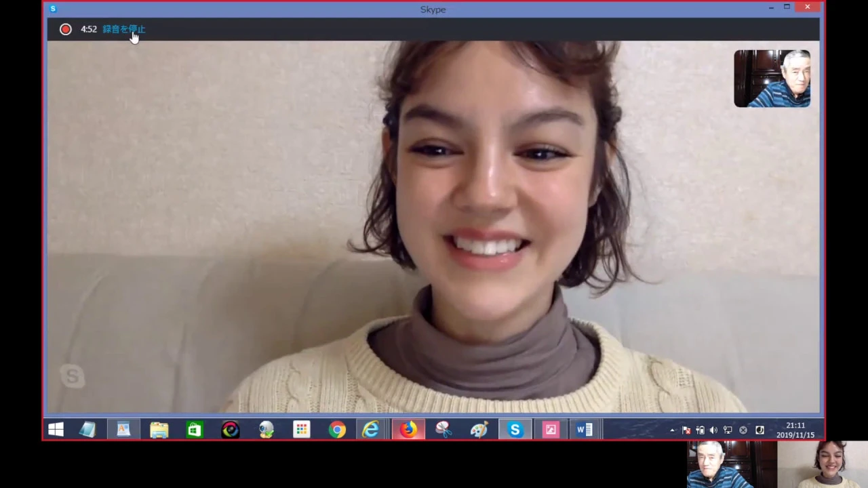Switch to Skype taskbar icon

(x=515, y=430)
